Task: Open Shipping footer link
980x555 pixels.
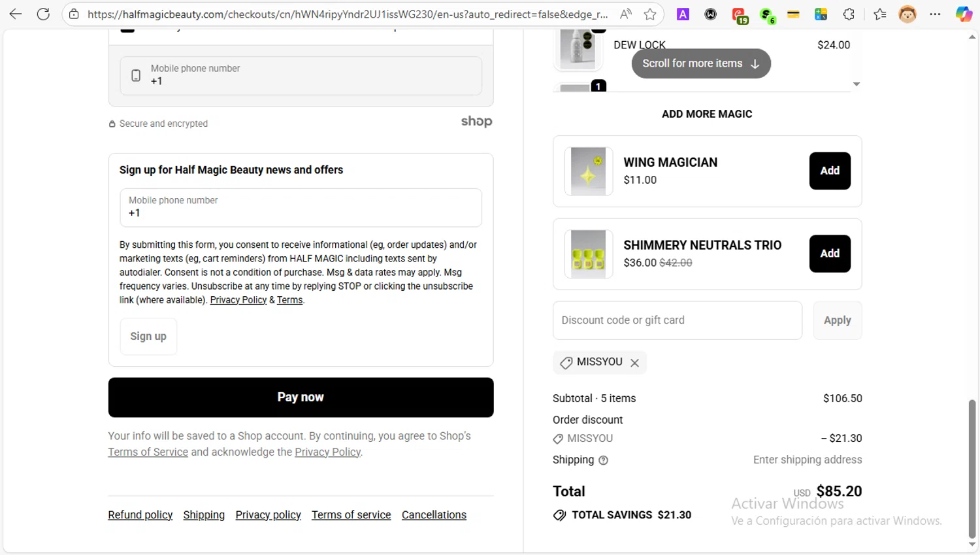Action: click(204, 515)
